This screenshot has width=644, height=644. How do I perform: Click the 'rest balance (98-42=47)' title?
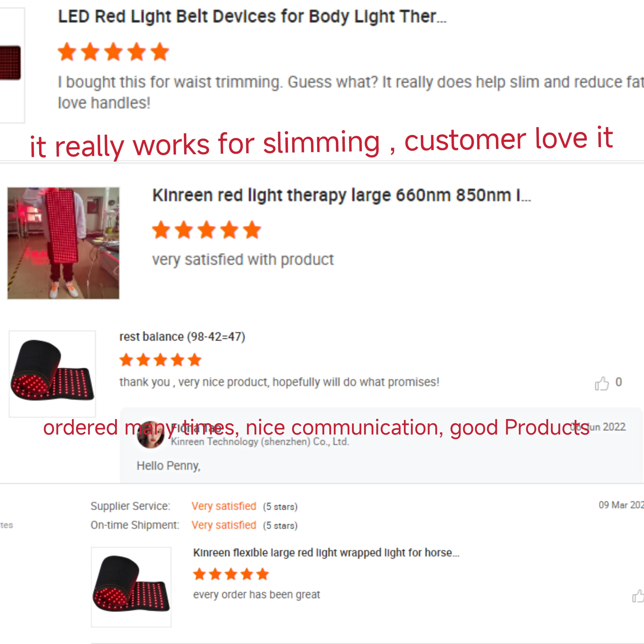(182, 337)
